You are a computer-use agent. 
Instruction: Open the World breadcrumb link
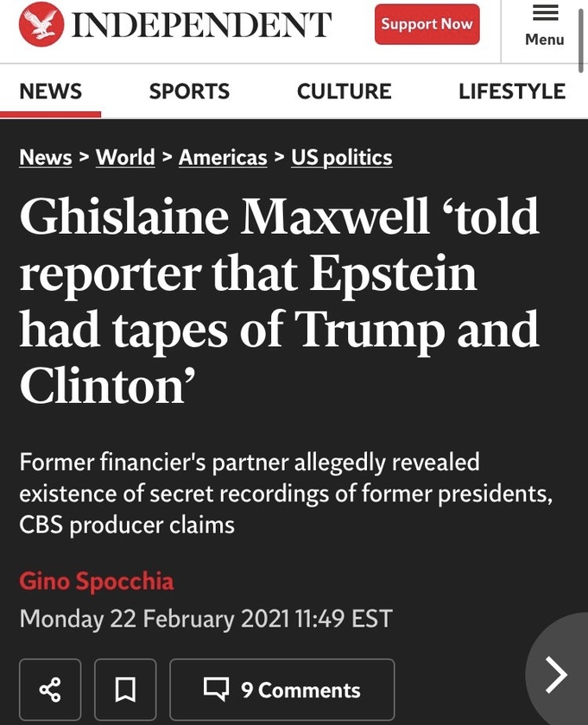[125, 157]
